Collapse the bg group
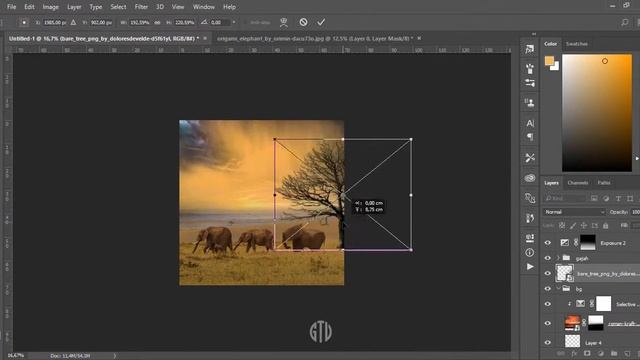 tap(558, 289)
